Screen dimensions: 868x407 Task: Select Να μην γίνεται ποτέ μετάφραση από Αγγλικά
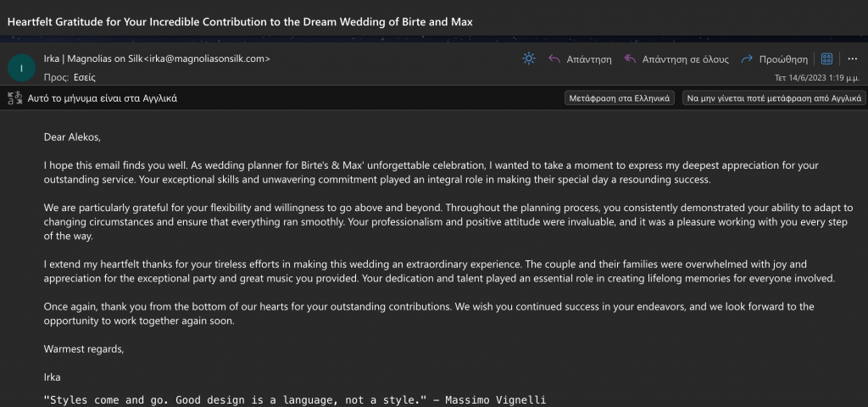[x=774, y=98]
